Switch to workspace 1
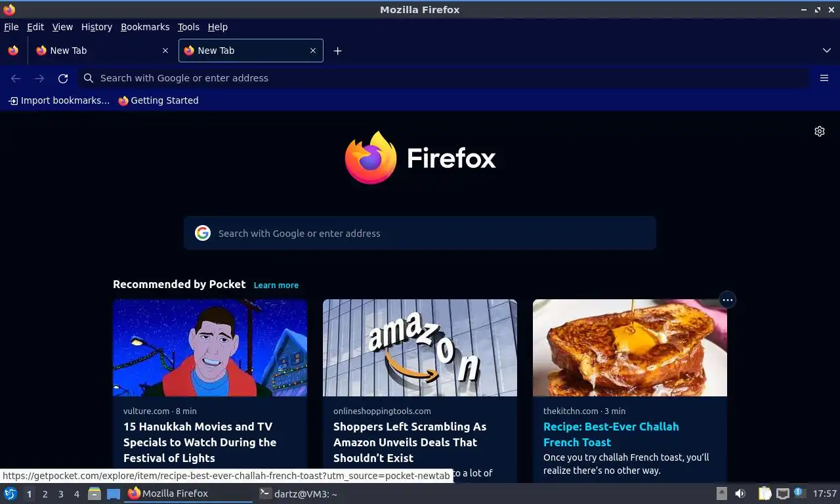The image size is (840, 504). pyautogui.click(x=29, y=494)
